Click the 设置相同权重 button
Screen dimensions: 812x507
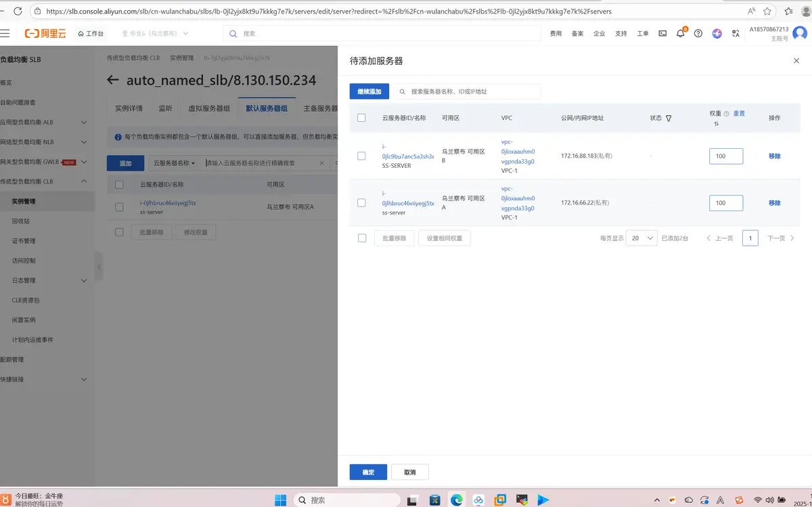[445, 238]
